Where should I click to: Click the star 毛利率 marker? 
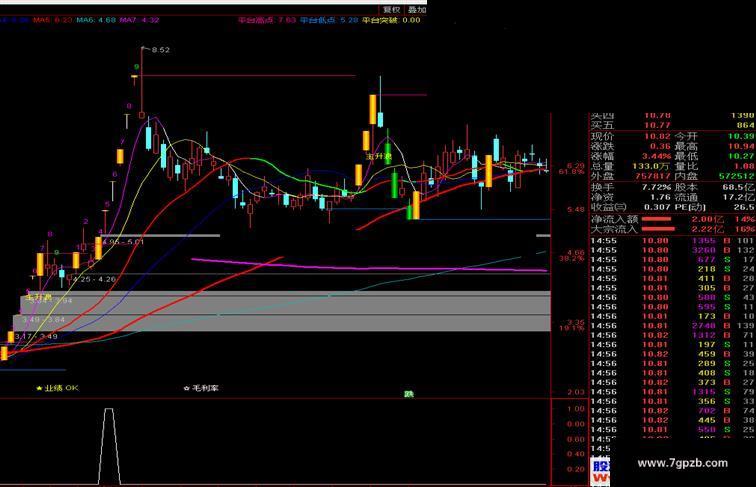click(x=201, y=388)
